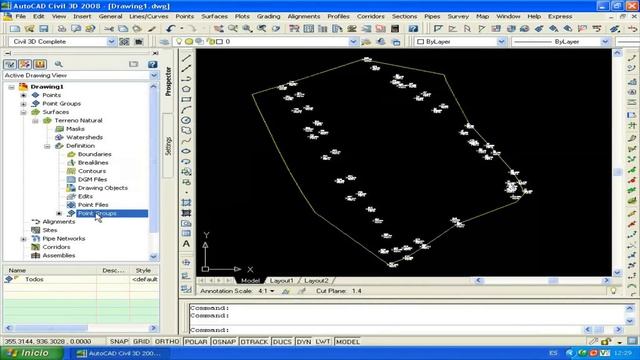Open the Alignments menu
Screen dimensions: 640x360
[304, 16]
